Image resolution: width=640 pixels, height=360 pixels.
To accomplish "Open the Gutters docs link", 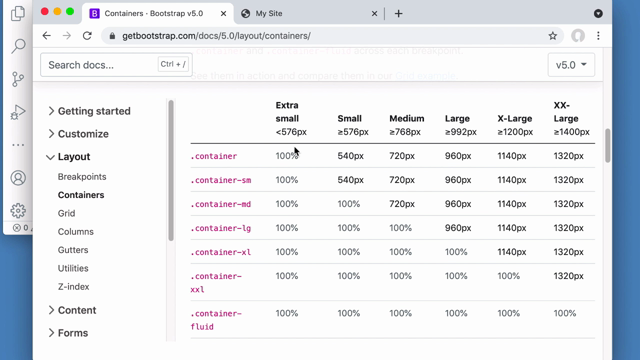I will [73, 250].
